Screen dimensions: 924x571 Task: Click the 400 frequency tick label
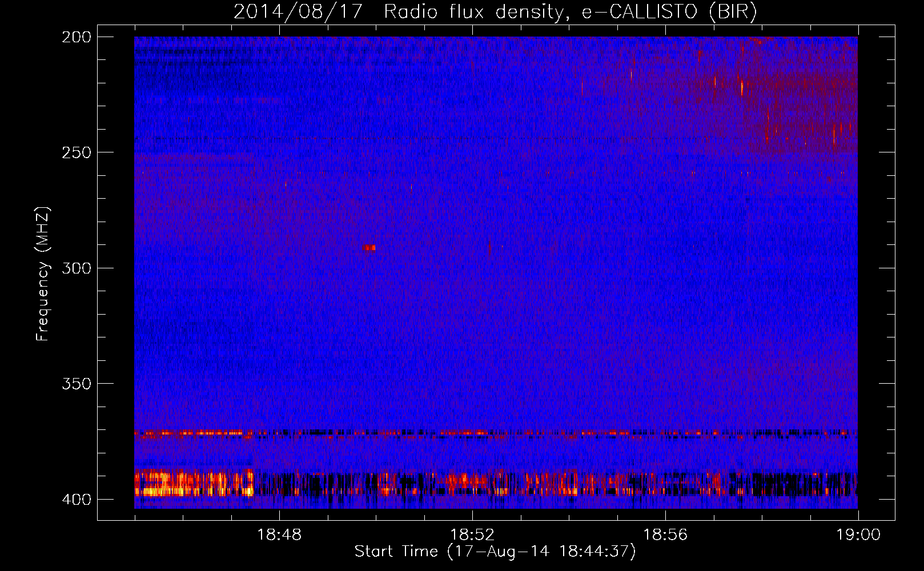tap(76, 500)
